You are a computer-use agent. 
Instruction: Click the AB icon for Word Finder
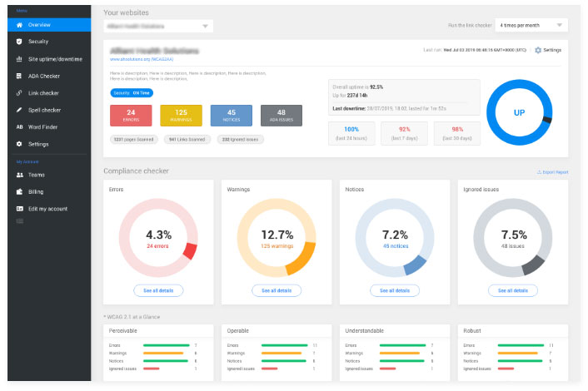(19, 127)
